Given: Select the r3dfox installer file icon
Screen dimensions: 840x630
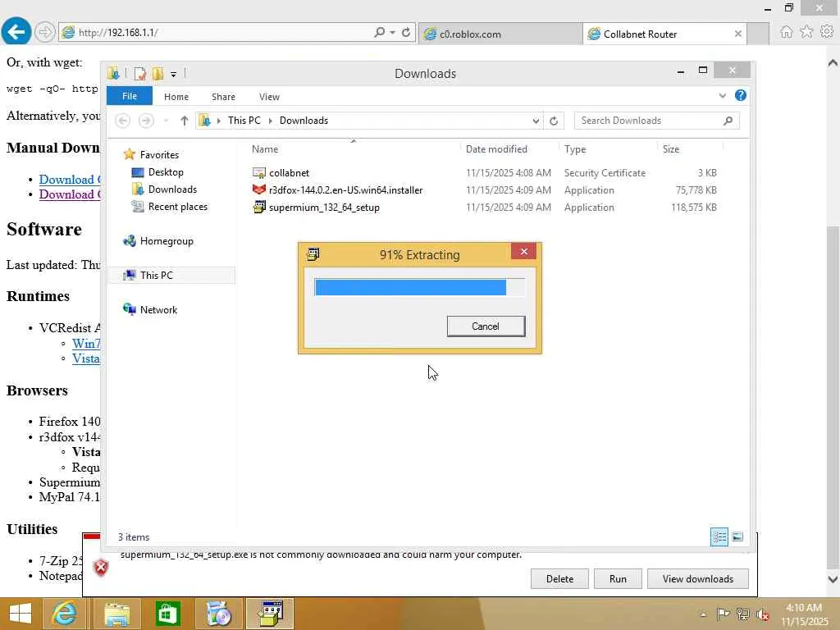Looking at the screenshot, I should click(x=259, y=190).
